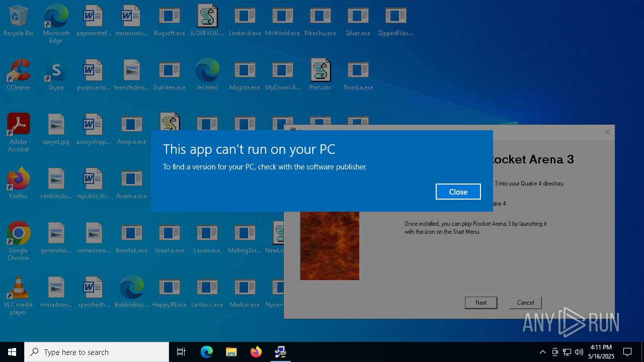Open the Windows Start menu
Image resolution: width=644 pixels, height=362 pixels.
tap(12, 352)
